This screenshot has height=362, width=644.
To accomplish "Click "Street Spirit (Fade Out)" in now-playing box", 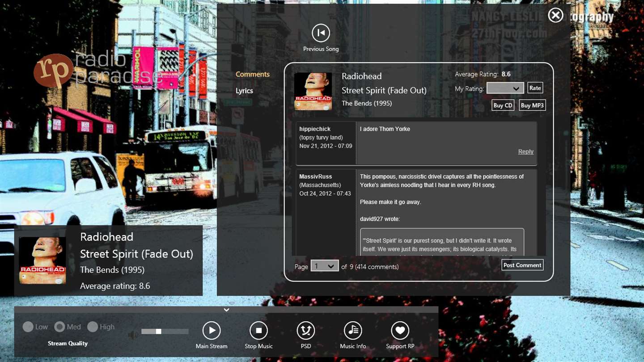I will click(x=136, y=254).
